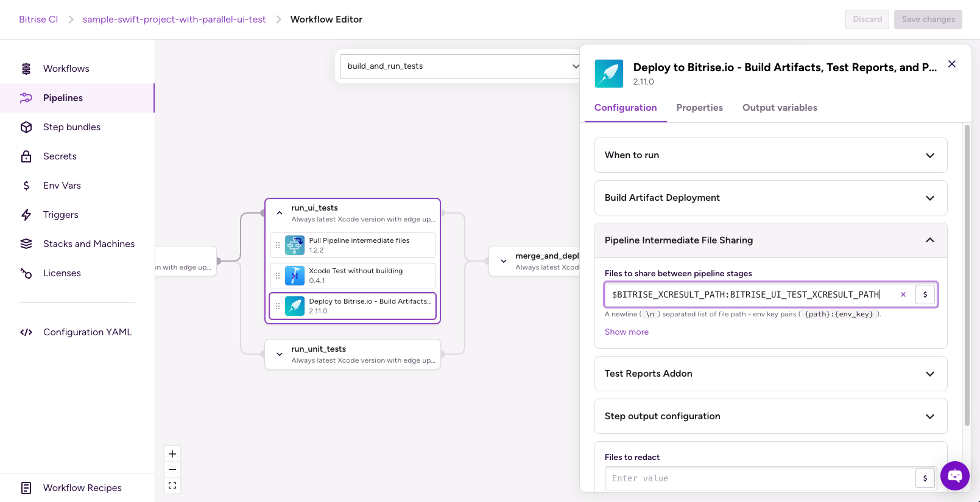Switch to the Configuration tab

pyautogui.click(x=626, y=108)
